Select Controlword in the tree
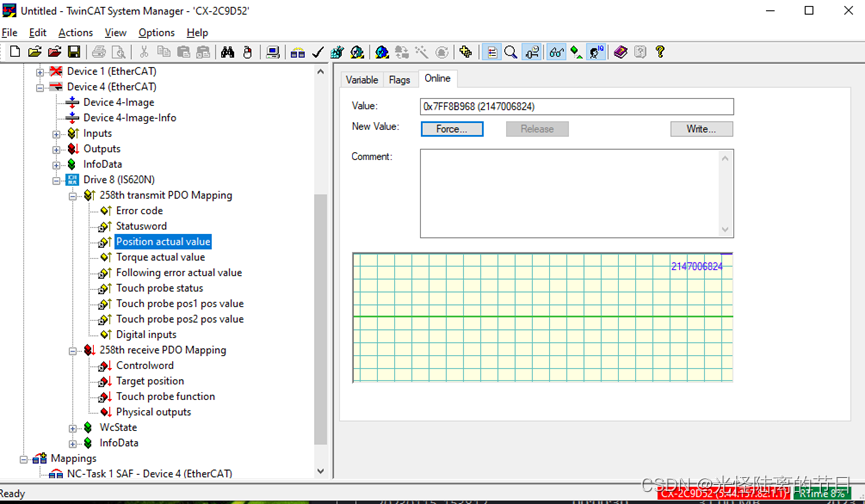865x504 pixels. (145, 366)
